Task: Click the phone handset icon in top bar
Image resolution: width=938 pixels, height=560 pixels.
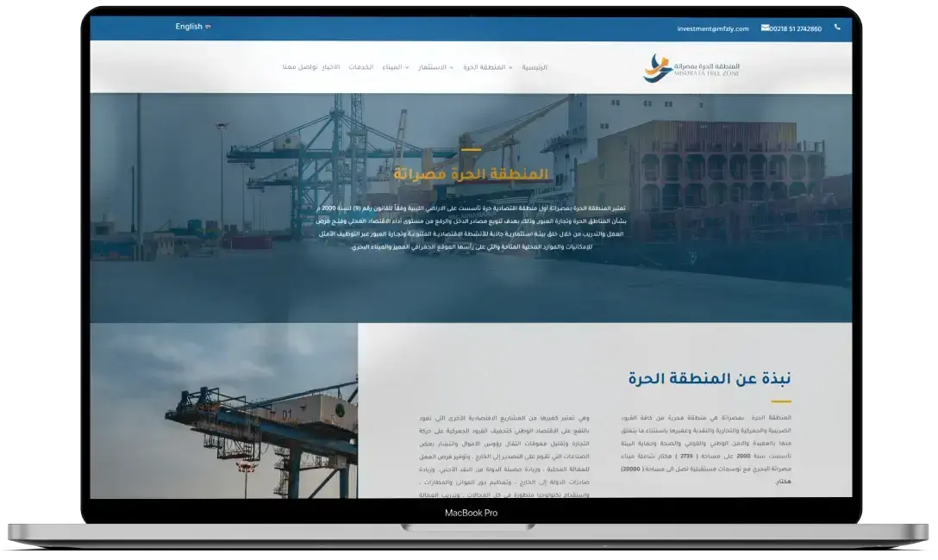Action: (836, 28)
